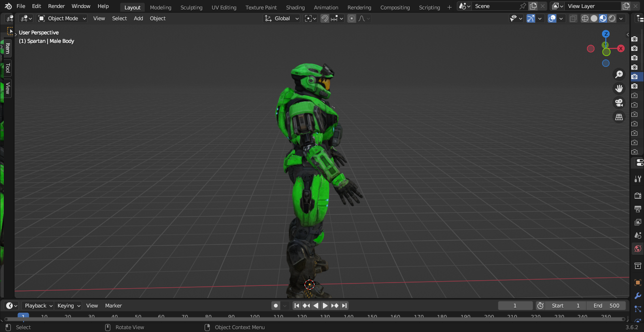644x332 pixels.
Task: Select Wireframe viewport shading
Action: [x=585, y=18]
